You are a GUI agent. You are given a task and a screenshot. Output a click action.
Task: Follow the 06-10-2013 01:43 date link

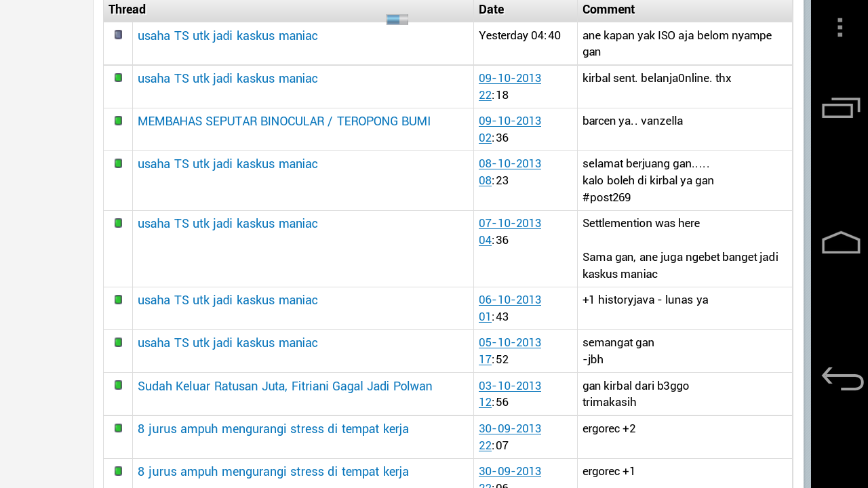click(510, 308)
